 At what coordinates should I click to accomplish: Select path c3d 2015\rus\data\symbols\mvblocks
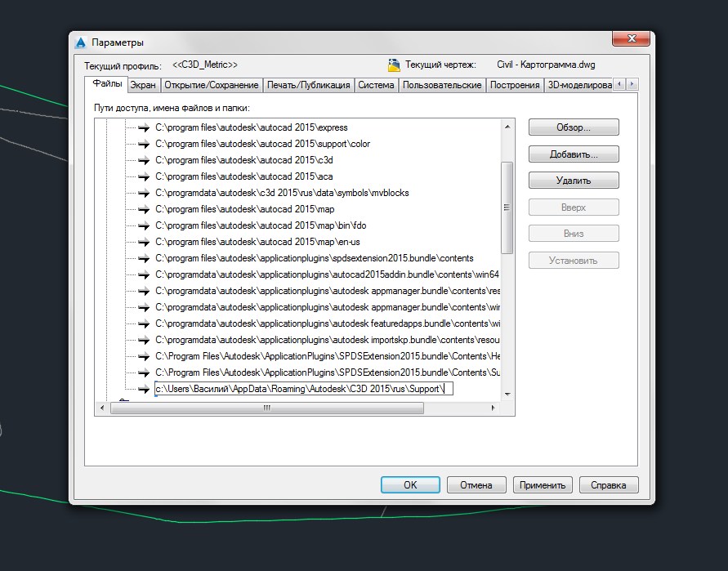point(282,193)
